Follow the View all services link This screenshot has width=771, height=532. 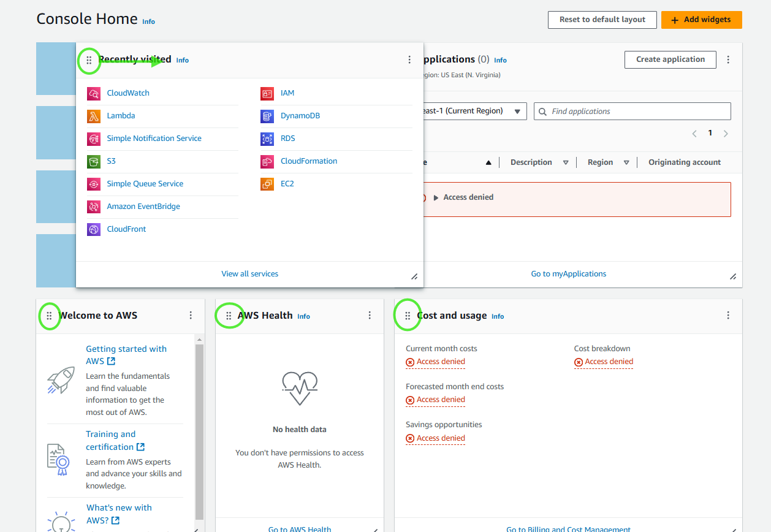click(249, 273)
